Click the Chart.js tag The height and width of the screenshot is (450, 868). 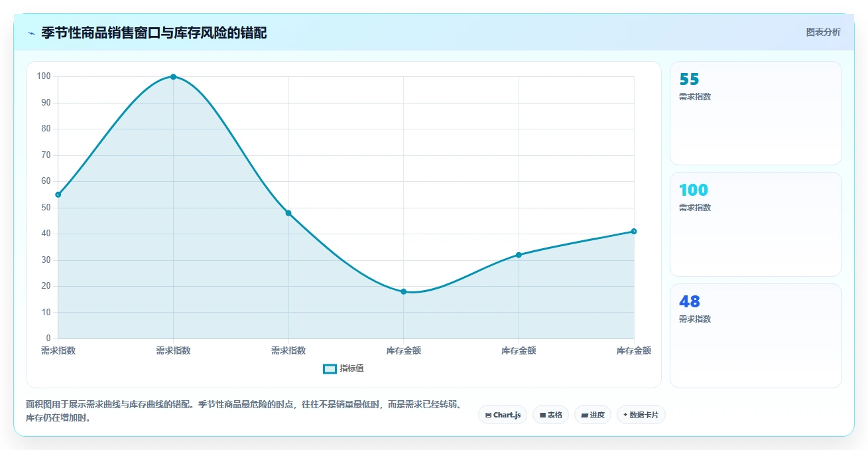[503, 415]
